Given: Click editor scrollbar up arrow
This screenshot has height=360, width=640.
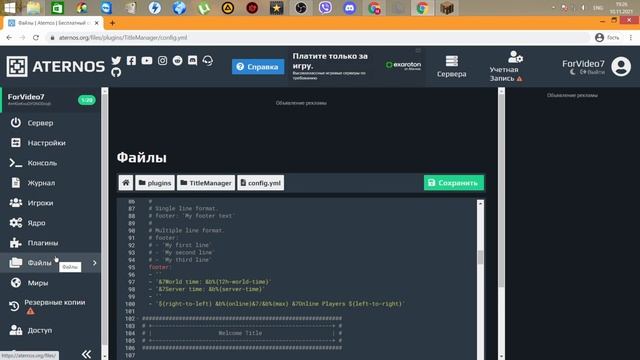Looking at the screenshot, I should pos(480,203).
